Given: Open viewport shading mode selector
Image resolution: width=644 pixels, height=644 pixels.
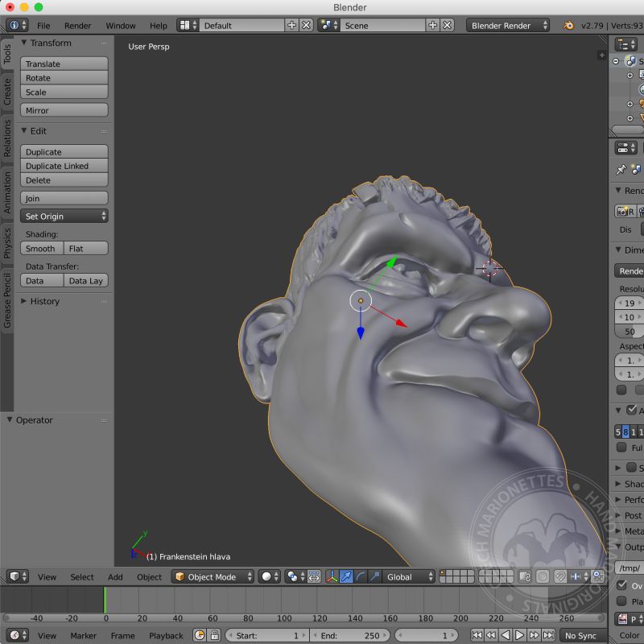Looking at the screenshot, I should 269,576.
